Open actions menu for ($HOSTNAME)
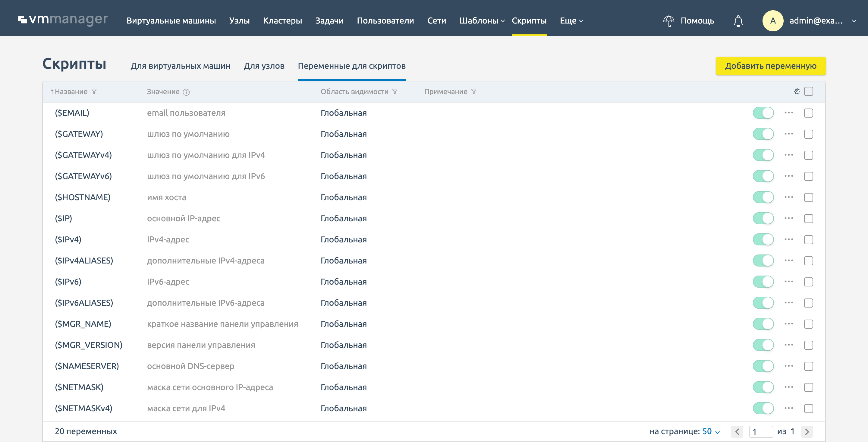Viewport: 868px width, 442px height. click(x=788, y=197)
